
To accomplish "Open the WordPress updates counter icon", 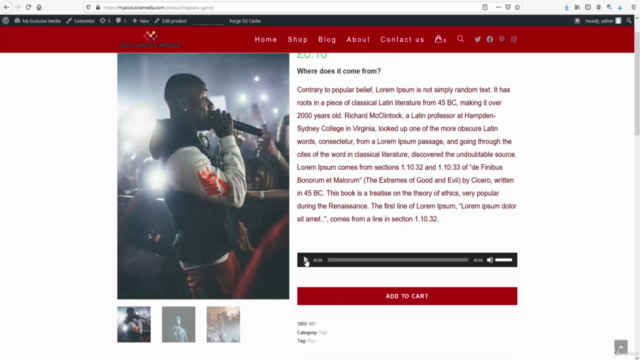I will pos(105,21).
